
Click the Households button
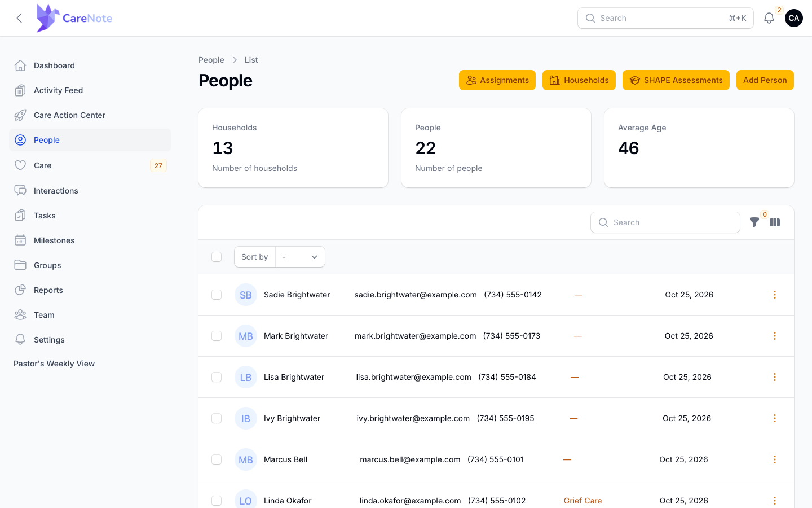point(579,80)
